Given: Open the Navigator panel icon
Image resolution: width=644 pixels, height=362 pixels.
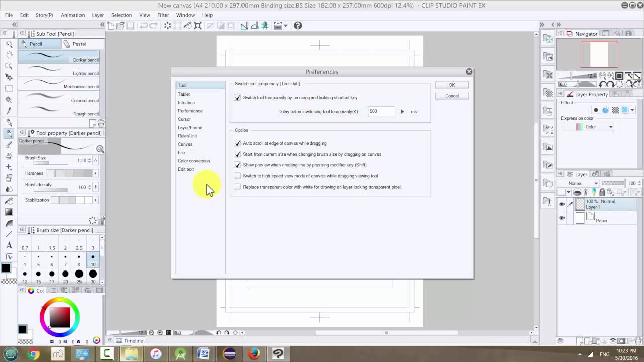Looking at the screenshot, I should 569,34.
